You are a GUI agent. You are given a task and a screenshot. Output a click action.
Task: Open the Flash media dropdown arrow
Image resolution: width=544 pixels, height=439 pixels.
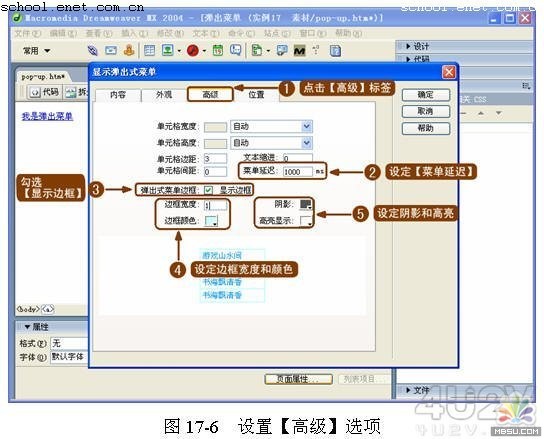[x=204, y=51]
